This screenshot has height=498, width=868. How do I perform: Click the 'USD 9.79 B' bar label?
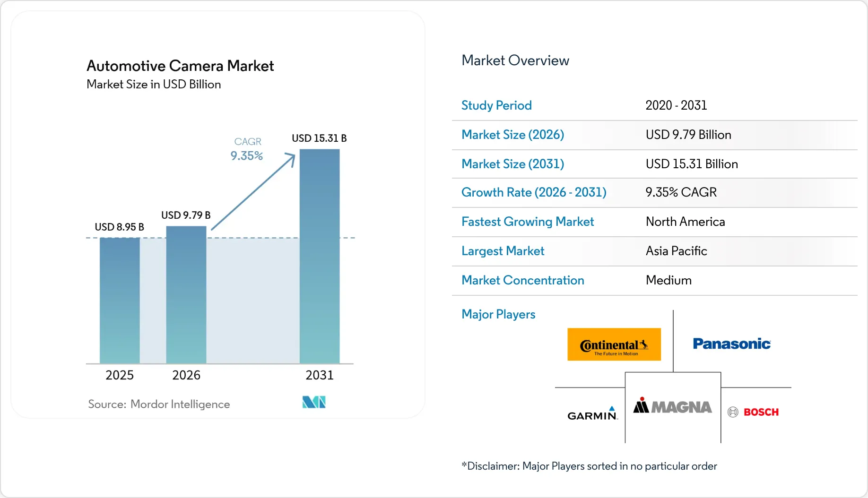pyautogui.click(x=186, y=215)
